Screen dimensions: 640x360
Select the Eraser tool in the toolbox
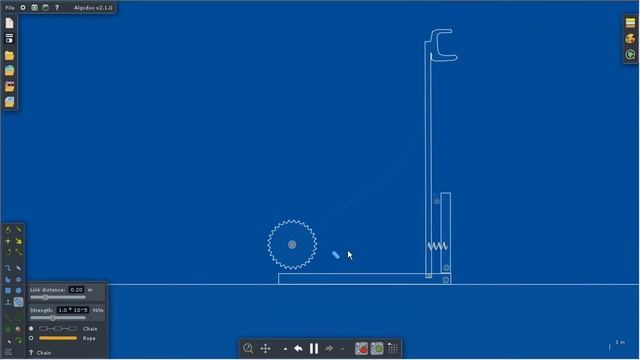coord(18,268)
